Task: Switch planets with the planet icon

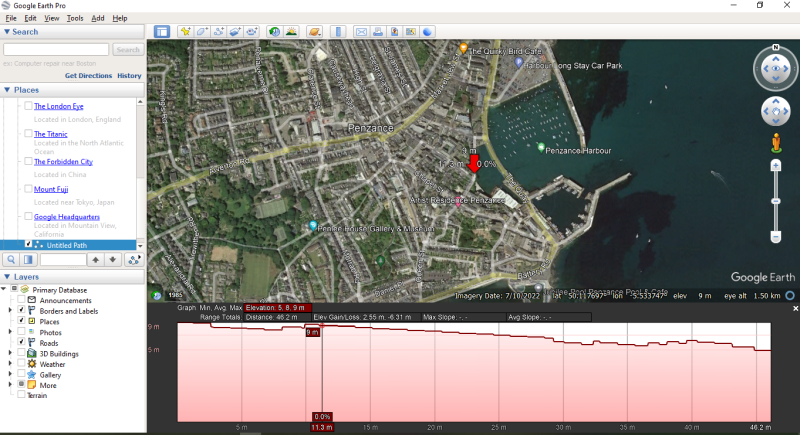Action: pyautogui.click(x=314, y=32)
